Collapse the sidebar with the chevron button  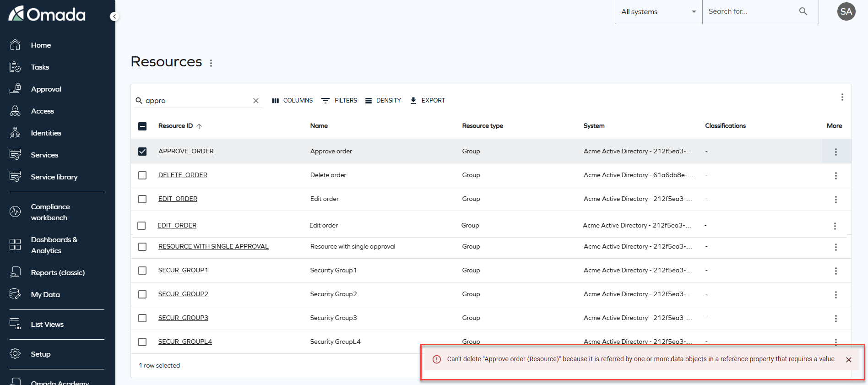point(114,16)
